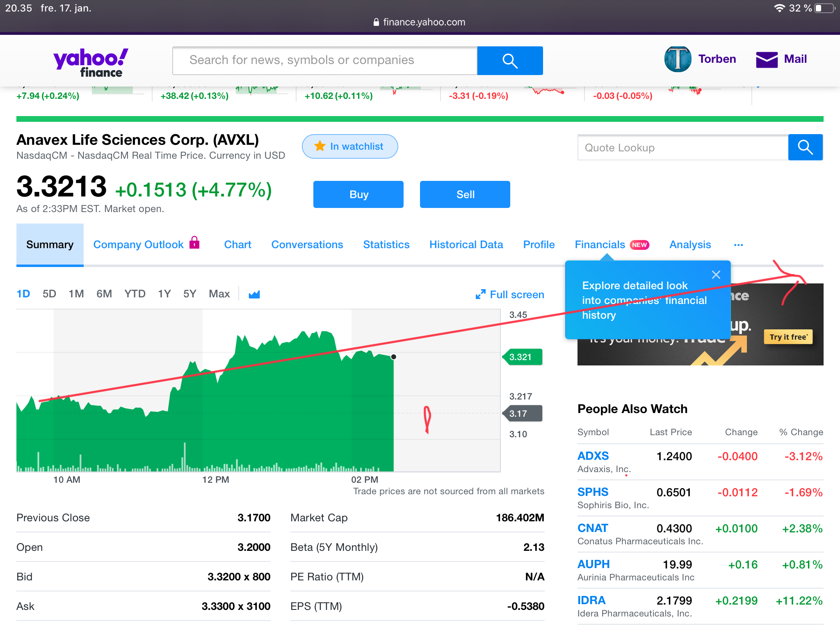
Task: Click the Market Cap value 186.402M
Action: point(520,518)
